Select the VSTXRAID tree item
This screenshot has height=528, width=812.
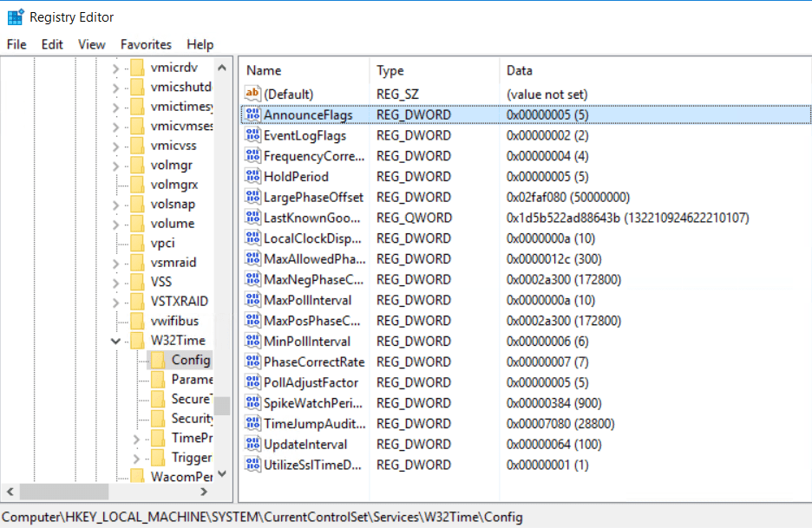(179, 301)
